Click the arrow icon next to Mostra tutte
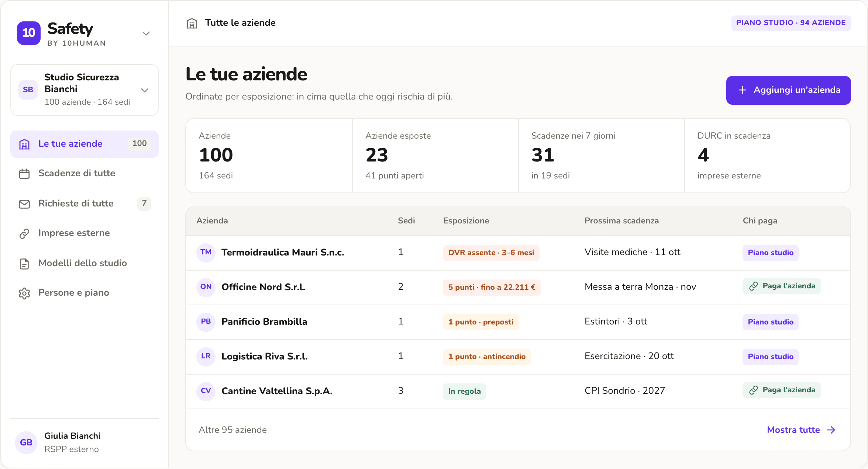This screenshot has height=469, width=868. [x=831, y=430]
